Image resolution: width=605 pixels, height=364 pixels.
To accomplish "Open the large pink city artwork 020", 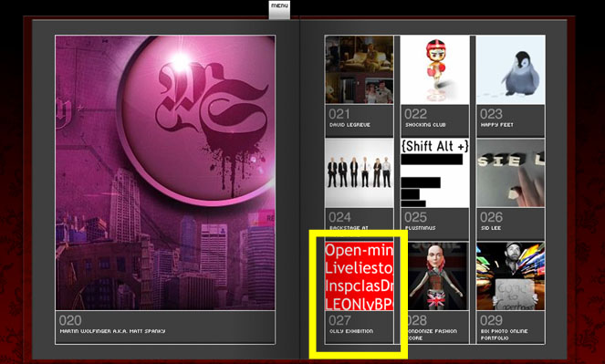I will (x=165, y=172).
